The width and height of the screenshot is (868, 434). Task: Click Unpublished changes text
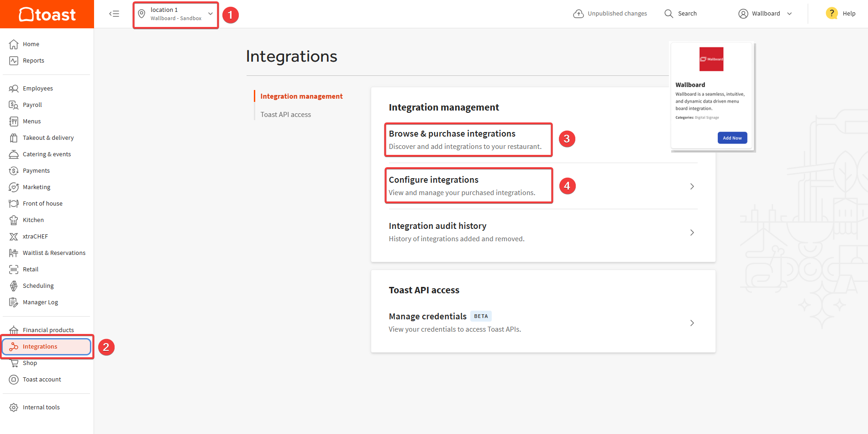tap(617, 14)
